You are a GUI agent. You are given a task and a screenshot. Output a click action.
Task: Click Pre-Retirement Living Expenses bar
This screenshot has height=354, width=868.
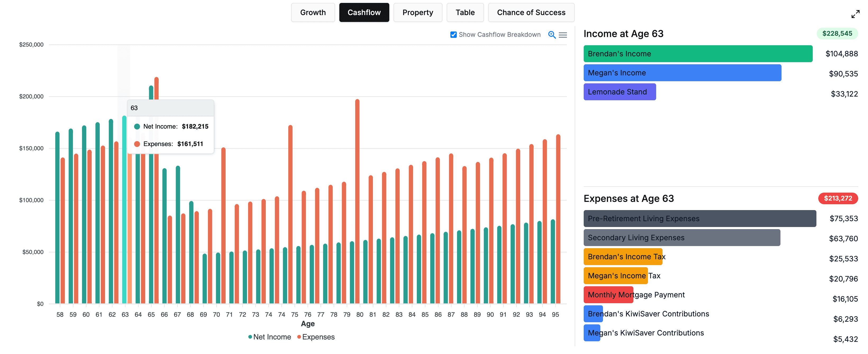[700, 219]
